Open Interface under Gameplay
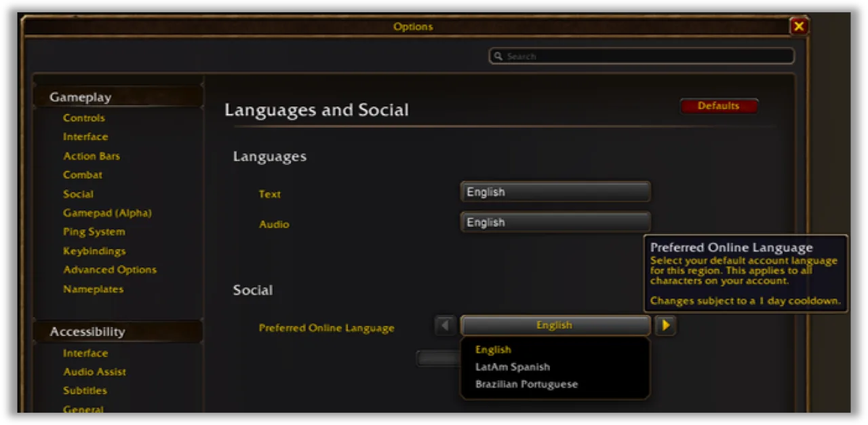Screen dimensions: 868x425 pos(85,137)
